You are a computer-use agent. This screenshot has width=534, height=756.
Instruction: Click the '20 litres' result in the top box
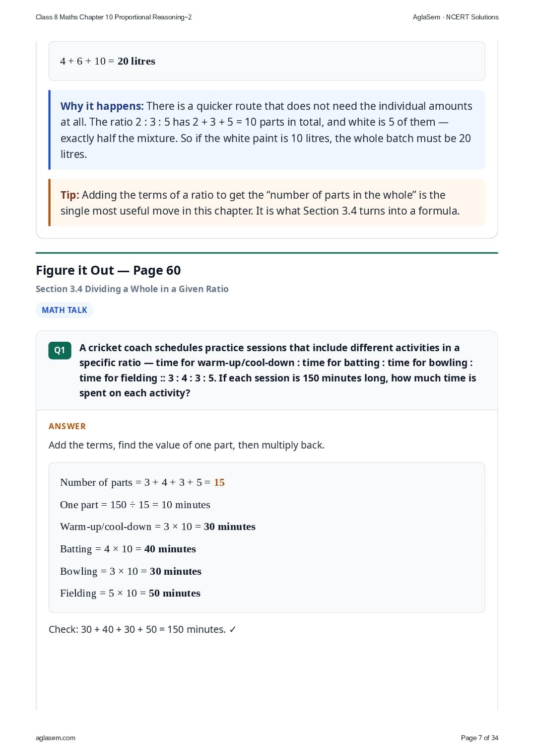(x=136, y=61)
